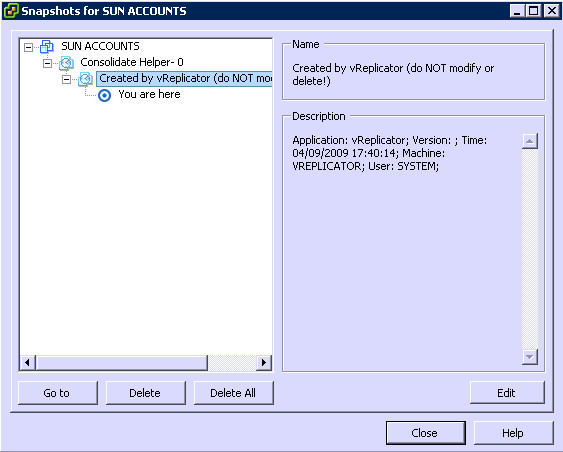Click the horizontal scrollbar thumb in the tree
This screenshot has width=563, height=452.
point(122,363)
